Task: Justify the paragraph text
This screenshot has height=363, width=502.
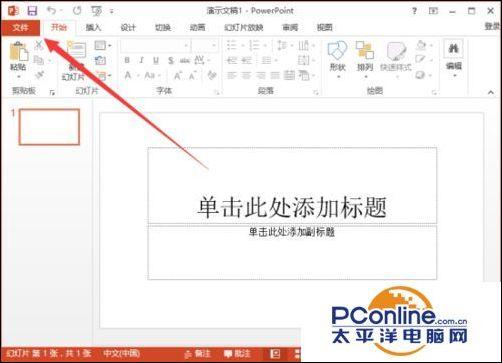Action: tap(275, 76)
